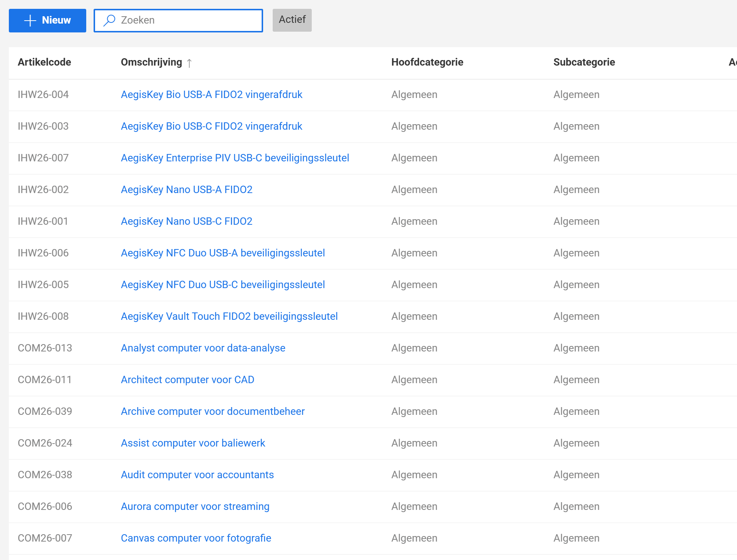Open Aurora computer voor streaming
Image resolution: width=737 pixels, height=560 pixels.
tap(195, 507)
